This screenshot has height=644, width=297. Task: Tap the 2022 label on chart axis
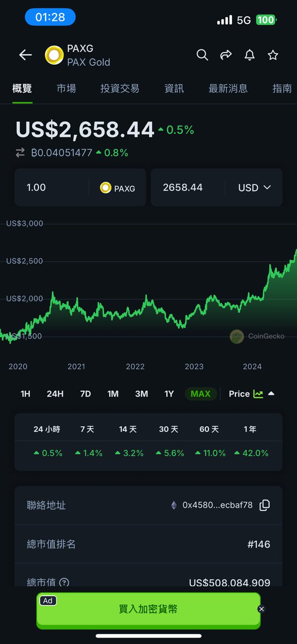pyautogui.click(x=135, y=367)
